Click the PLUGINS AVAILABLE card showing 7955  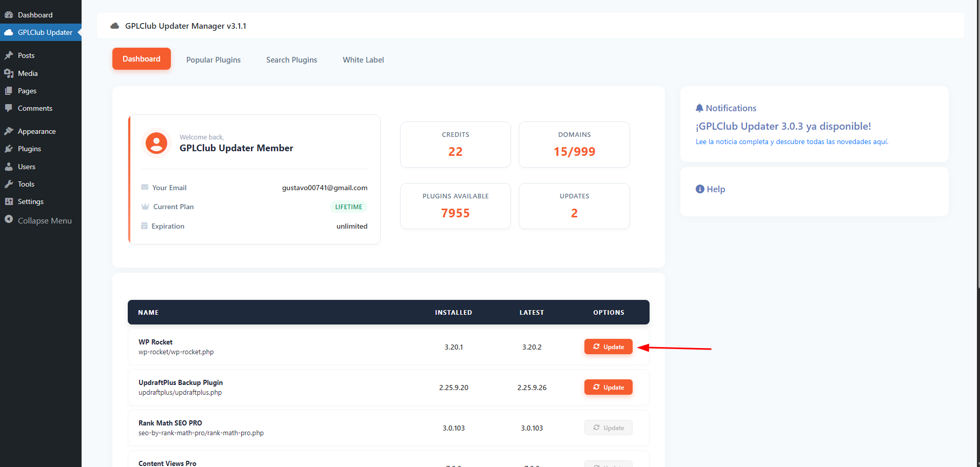(456, 206)
